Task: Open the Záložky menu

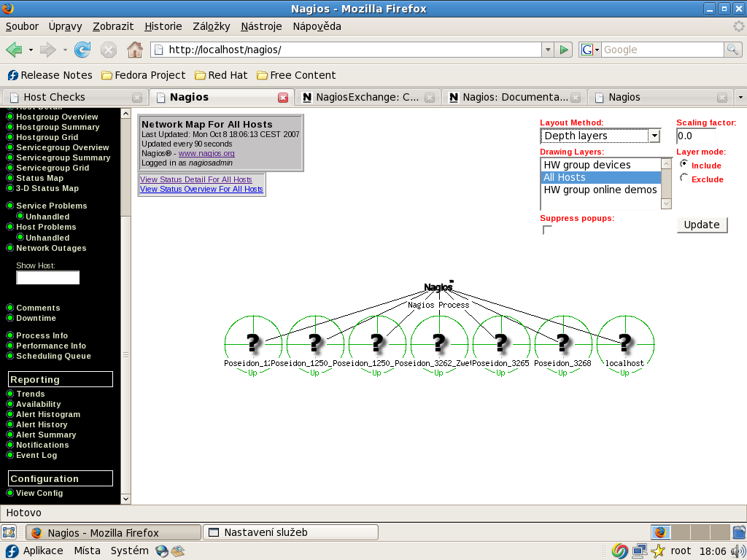Action: click(x=212, y=27)
